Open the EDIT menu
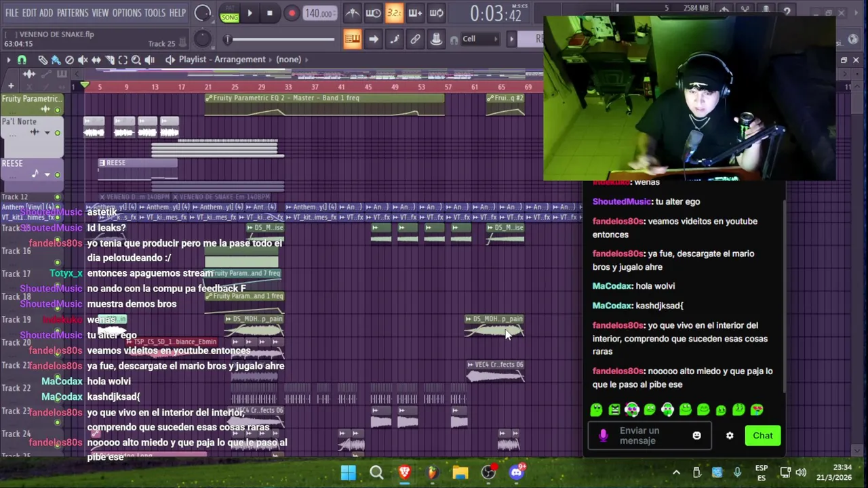This screenshot has height=488, width=868. point(29,13)
